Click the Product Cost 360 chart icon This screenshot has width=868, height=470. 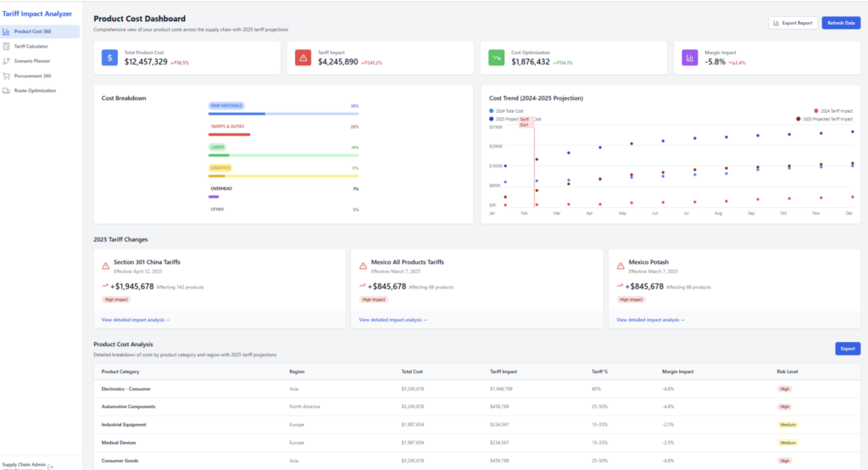pos(6,31)
